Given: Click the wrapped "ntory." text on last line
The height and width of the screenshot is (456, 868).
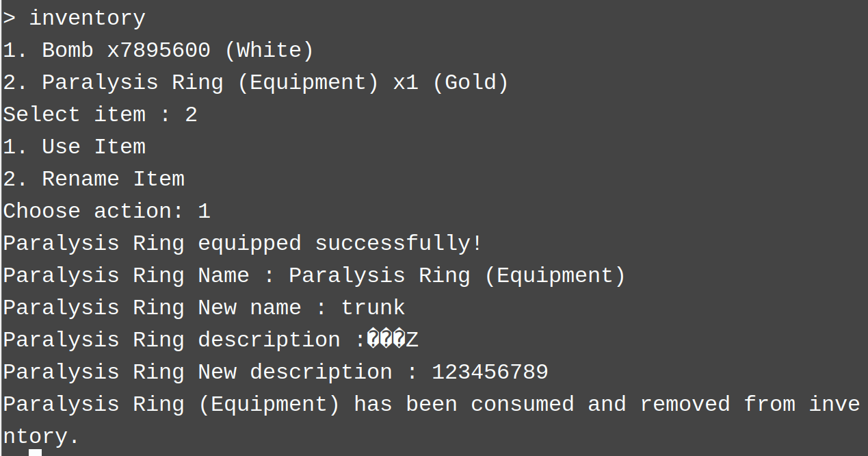Looking at the screenshot, I should (41, 436).
